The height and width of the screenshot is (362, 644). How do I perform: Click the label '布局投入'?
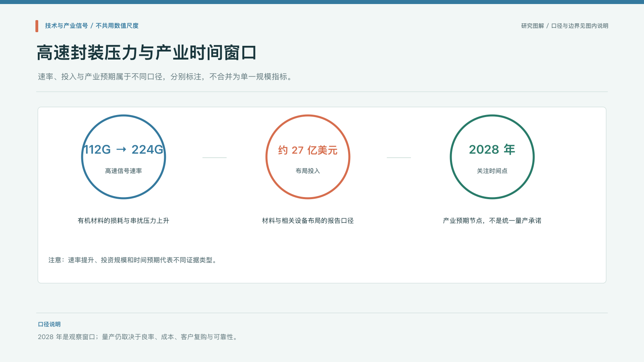click(308, 171)
